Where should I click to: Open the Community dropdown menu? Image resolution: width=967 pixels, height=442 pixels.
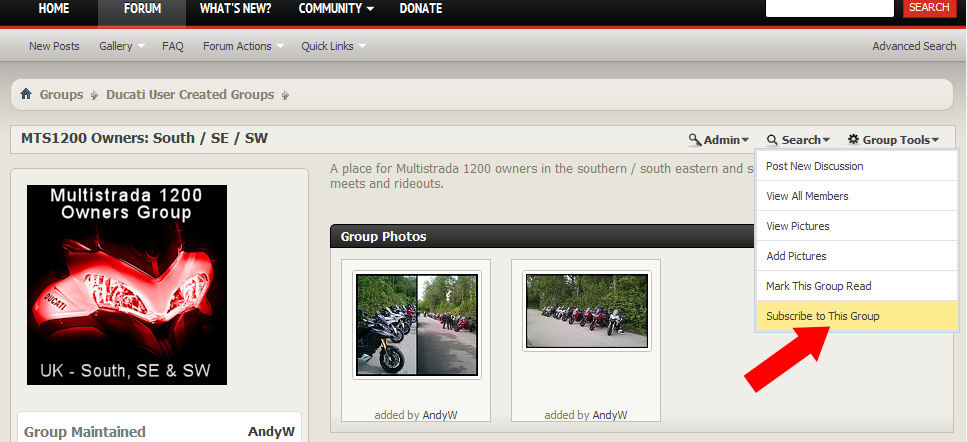pos(336,8)
